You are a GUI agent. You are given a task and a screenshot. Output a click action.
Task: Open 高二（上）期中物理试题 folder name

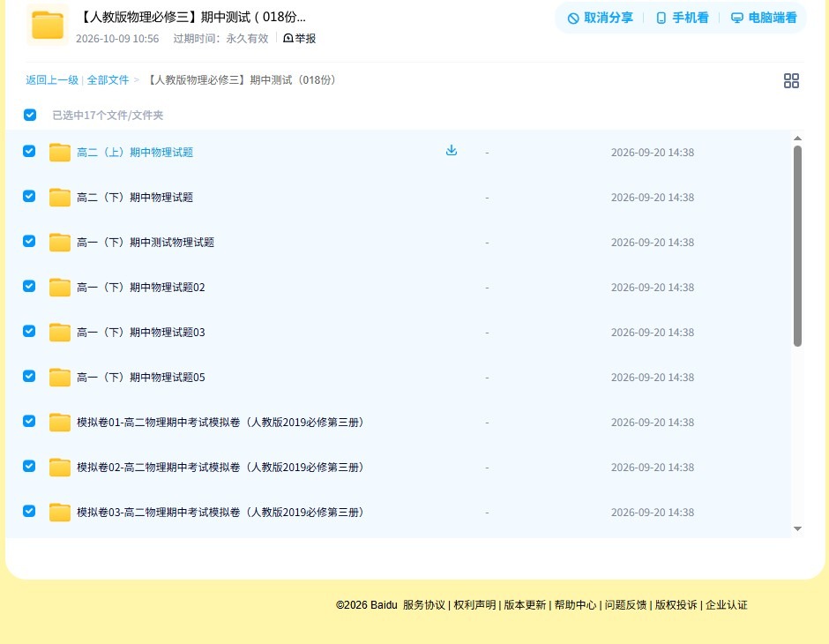[135, 153]
